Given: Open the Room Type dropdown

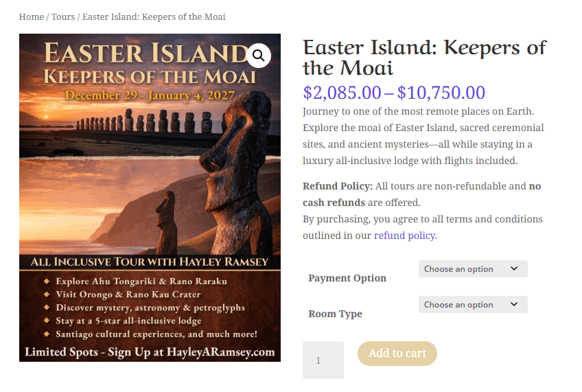Looking at the screenshot, I should 472,305.
